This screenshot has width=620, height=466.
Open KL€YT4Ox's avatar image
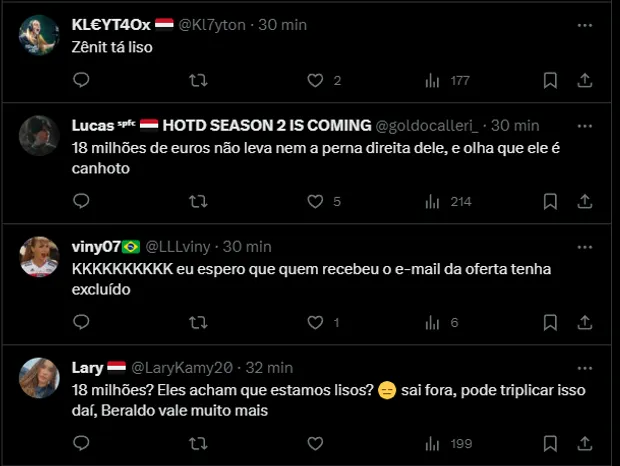pyautogui.click(x=40, y=36)
